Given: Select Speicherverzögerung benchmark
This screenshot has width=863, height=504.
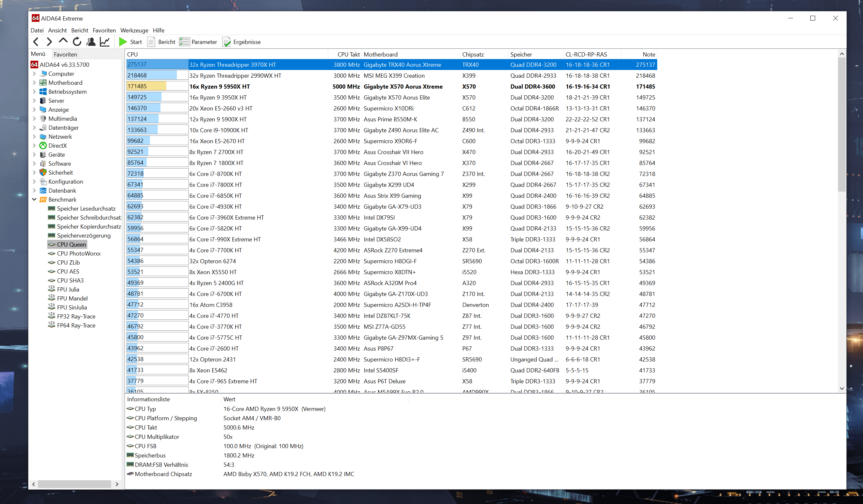Looking at the screenshot, I should click(x=79, y=235).
